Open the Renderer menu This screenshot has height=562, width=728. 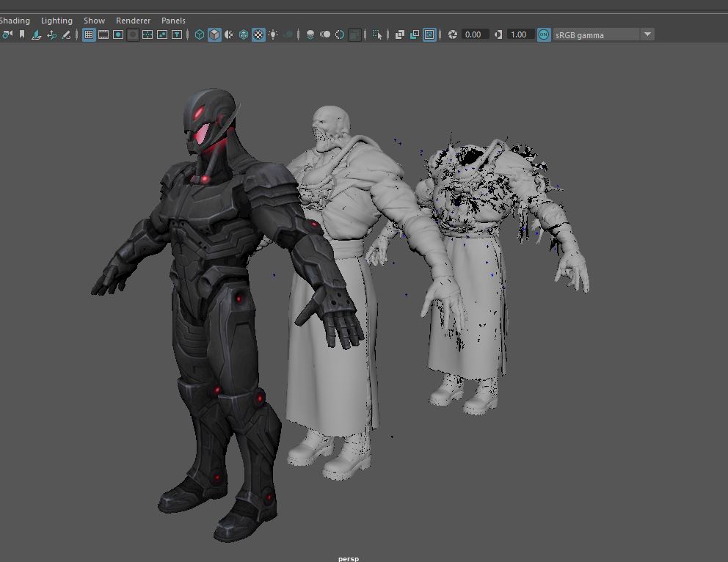point(133,21)
